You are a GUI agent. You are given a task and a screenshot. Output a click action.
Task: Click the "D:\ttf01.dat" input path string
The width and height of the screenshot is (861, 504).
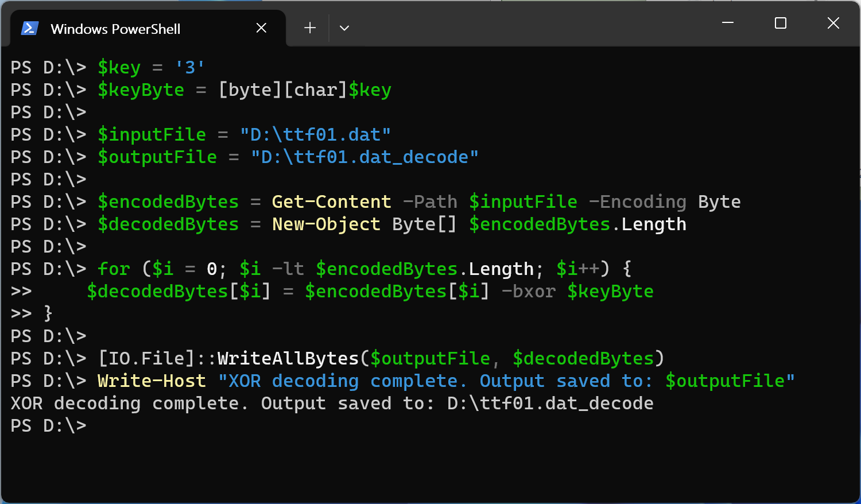(x=315, y=135)
